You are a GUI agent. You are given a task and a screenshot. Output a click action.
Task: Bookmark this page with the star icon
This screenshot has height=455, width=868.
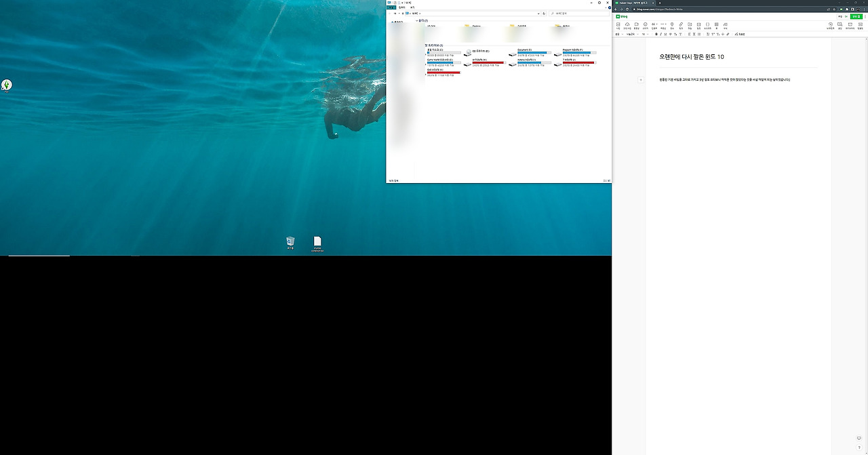point(834,9)
